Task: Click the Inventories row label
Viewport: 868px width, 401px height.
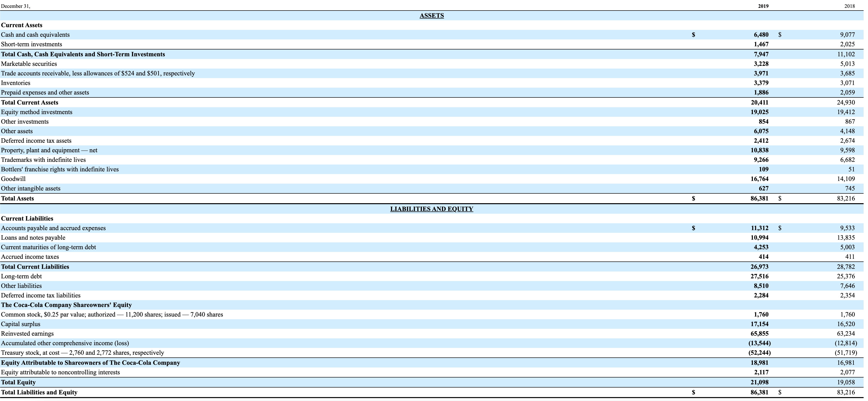Action: click(16, 83)
